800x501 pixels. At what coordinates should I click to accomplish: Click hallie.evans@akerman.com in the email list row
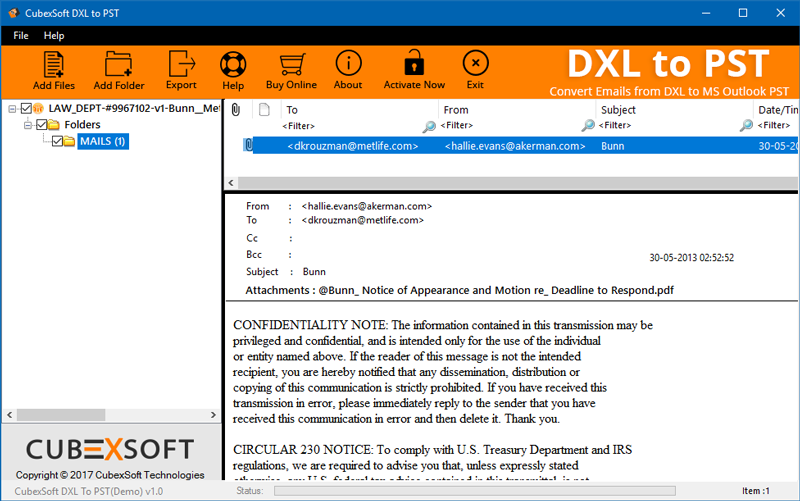point(515,146)
